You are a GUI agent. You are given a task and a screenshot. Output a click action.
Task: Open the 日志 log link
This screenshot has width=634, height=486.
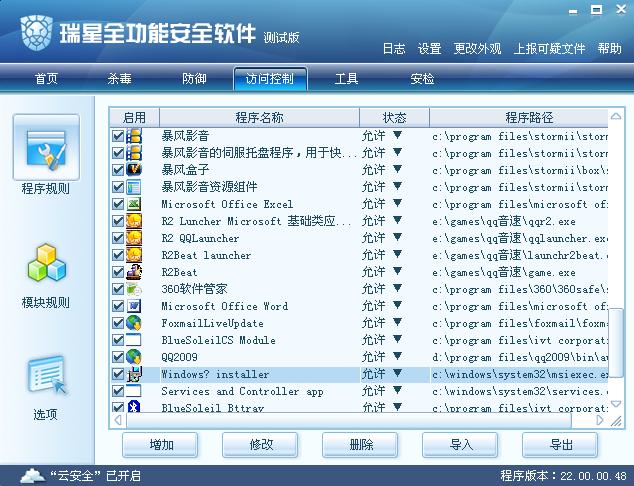pyautogui.click(x=394, y=49)
